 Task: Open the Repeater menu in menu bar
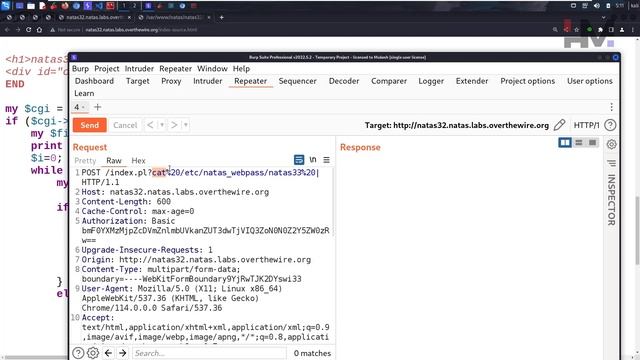coord(176,69)
